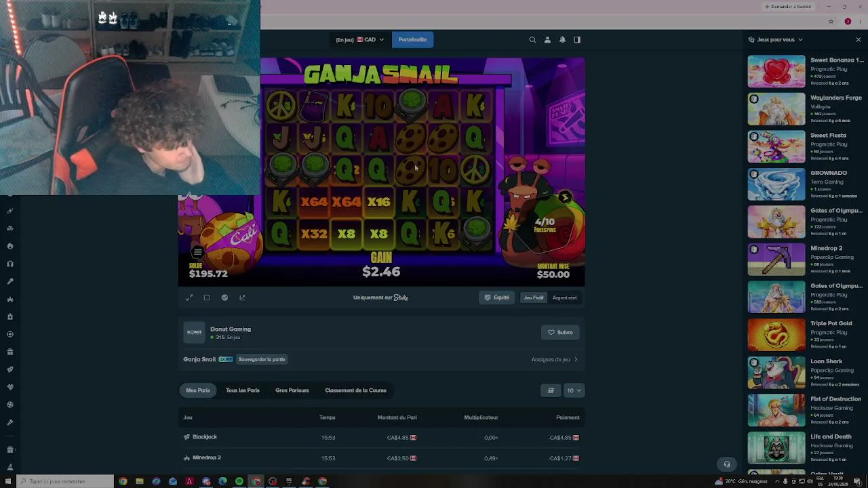The width and height of the screenshot is (868, 488).
Task: Click the $50.00 Montant Mise value
Action: point(553,274)
